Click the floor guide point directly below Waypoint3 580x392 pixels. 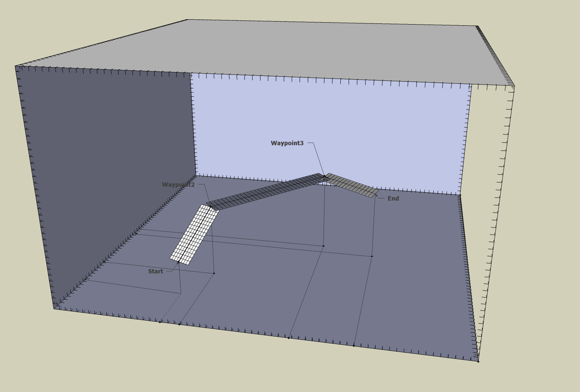323,246
